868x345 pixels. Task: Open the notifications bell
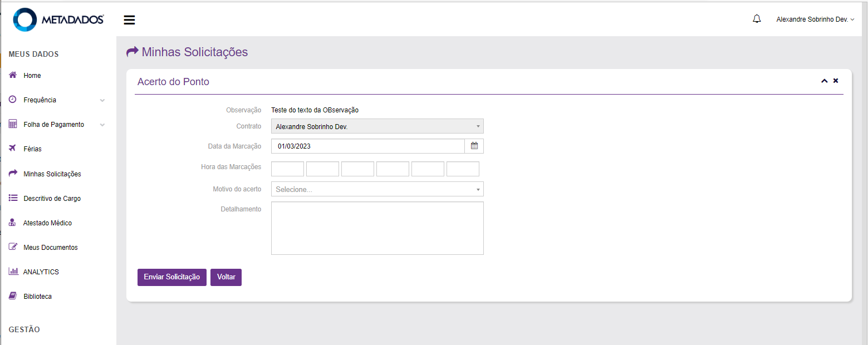[756, 19]
